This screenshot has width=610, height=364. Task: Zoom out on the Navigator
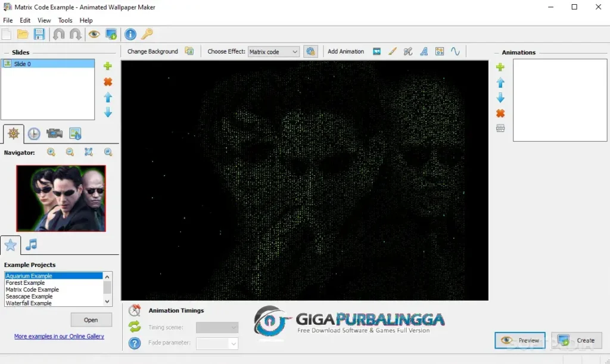pyautogui.click(x=70, y=152)
